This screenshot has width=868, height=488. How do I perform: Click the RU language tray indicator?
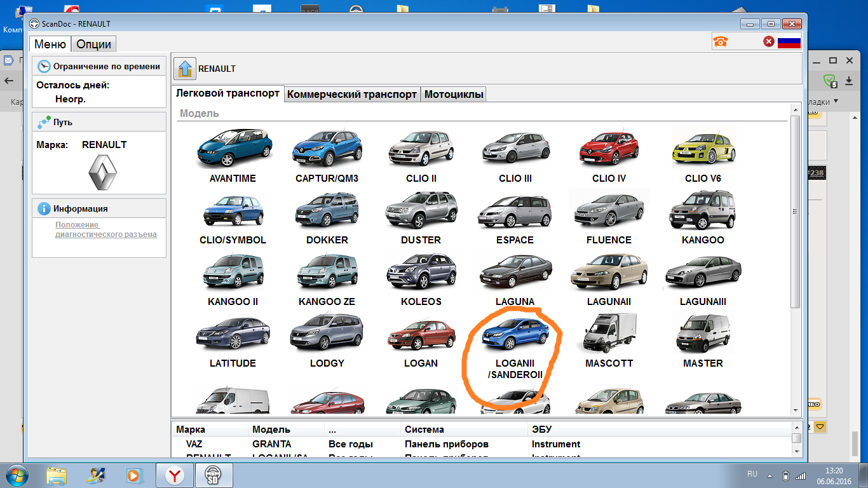coord(752,474)
